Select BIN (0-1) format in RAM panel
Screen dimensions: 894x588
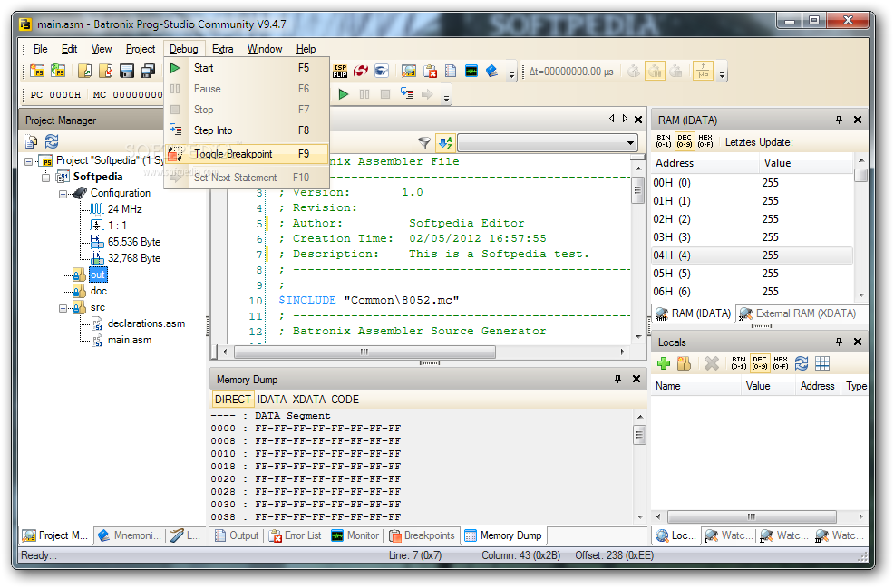pos(664,141)
